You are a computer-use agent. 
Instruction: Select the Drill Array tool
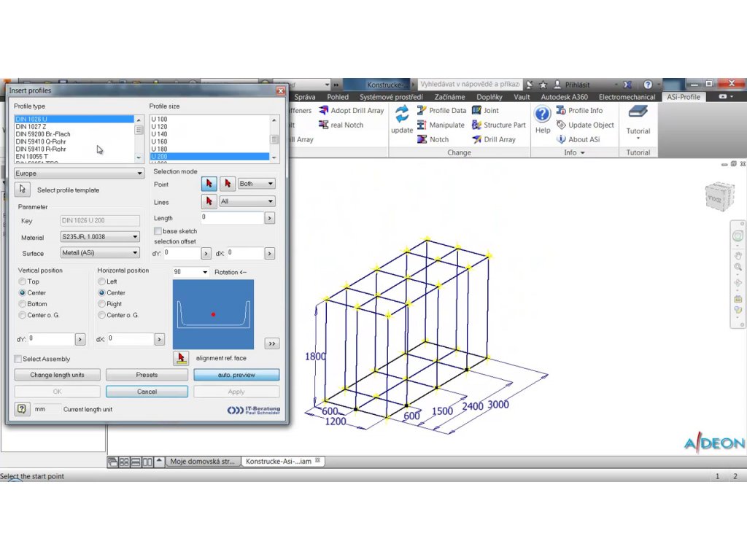coord(494,139)
